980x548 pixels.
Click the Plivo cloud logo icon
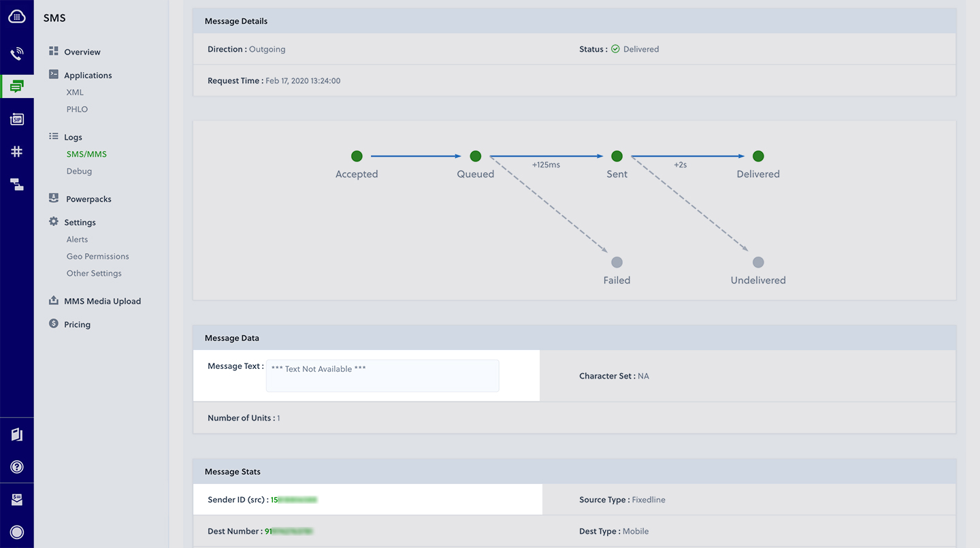click(x=17, y=16)
